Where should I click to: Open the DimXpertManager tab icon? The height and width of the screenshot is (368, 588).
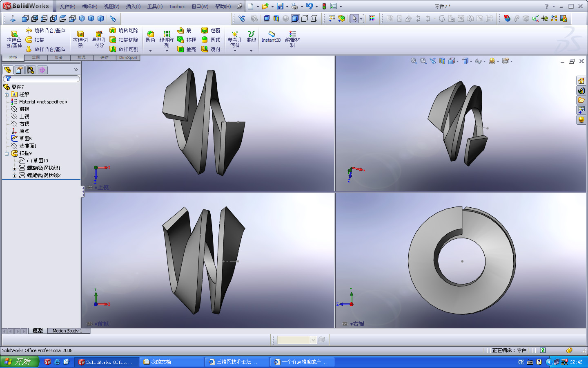(x=42, y=70)
